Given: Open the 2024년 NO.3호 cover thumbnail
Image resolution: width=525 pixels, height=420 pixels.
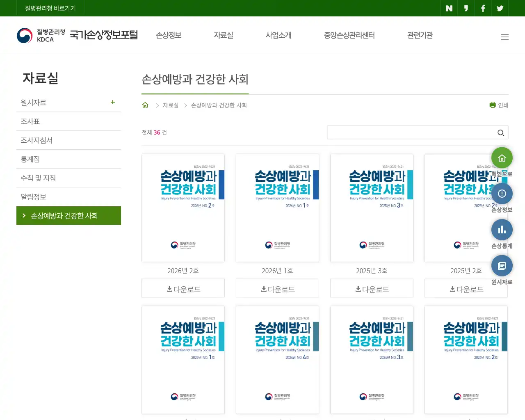Looking at the screenshot, I should pyautogui.click(x=372, y=360).
